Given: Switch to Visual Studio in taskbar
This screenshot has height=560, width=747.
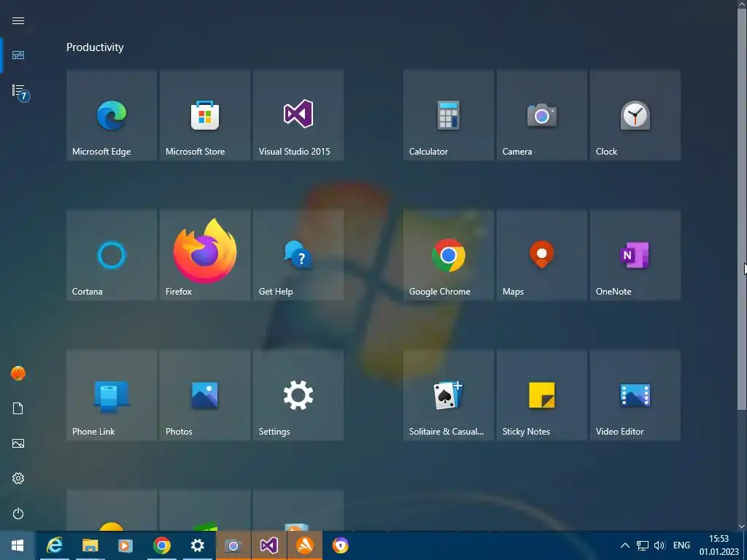Looking at the screenshot, I should click(x=268, y=545).
